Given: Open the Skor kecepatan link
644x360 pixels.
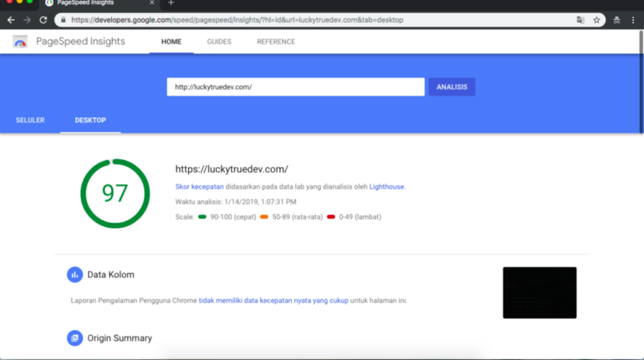Looking at the screenshot, I should 199,187.
